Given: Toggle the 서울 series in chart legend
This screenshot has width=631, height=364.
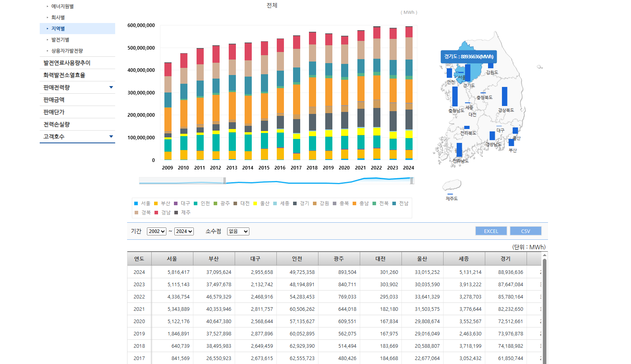Looking at the screenshot, I should coord(142,203).
